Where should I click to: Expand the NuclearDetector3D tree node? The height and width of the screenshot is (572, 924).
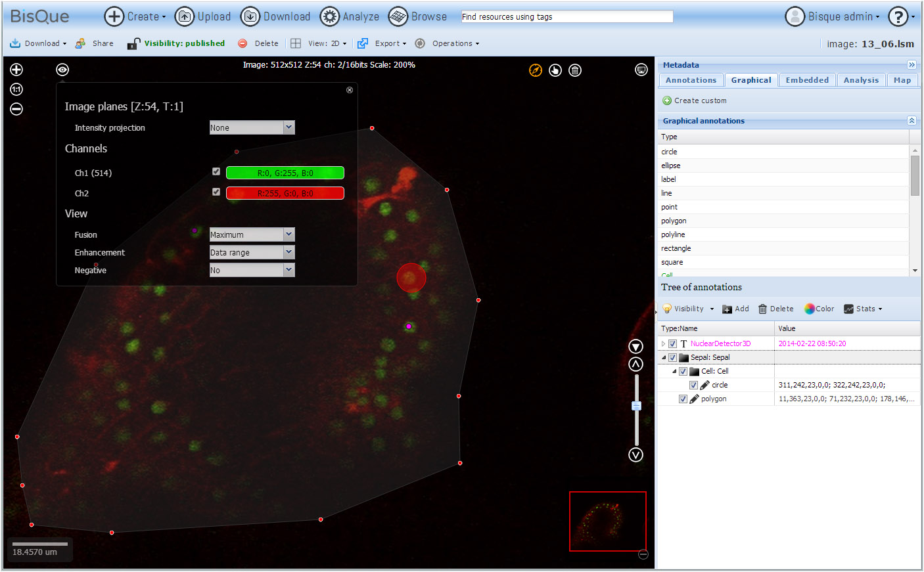tap(663, 343)
